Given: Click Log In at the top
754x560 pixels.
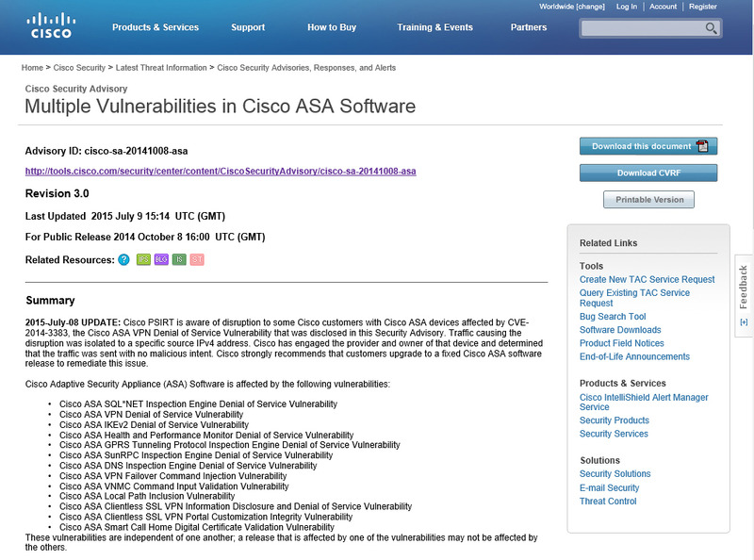Looking at the screenshot, I should tap(627, 7).
